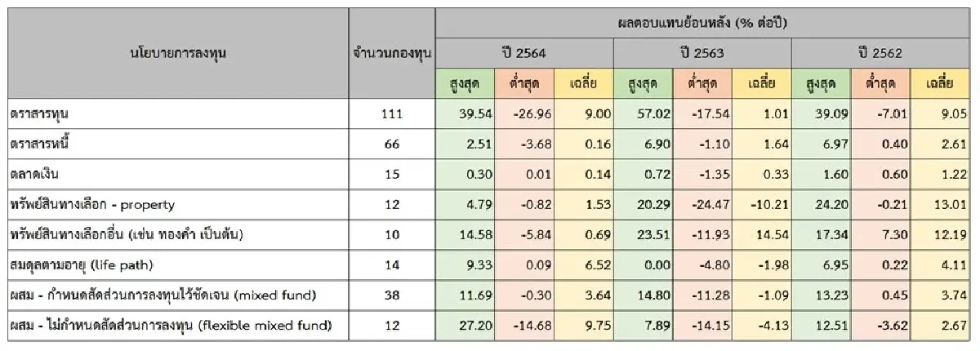980x351 pixels.
Task: Select the fund count cell showing 111
Action: coord(392,114)
